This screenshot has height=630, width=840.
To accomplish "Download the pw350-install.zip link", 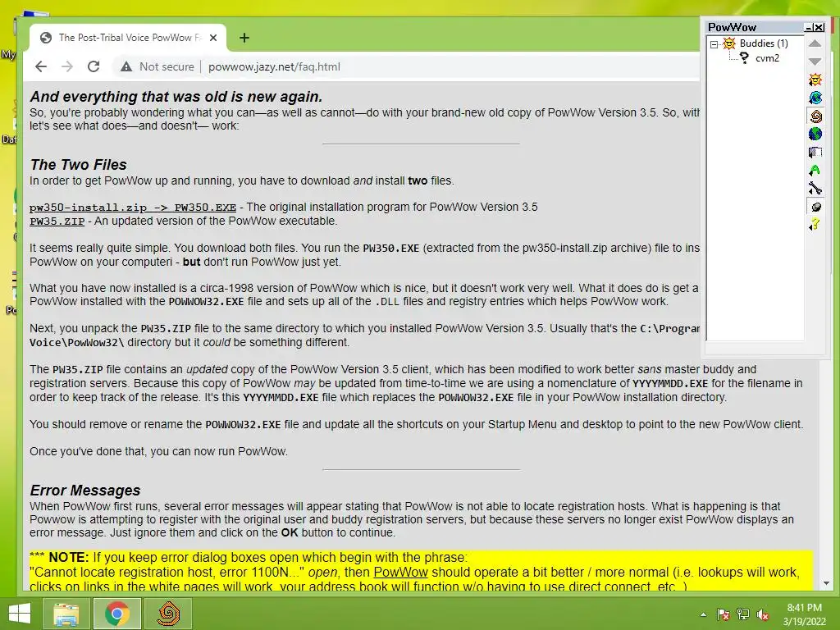I will click(x=133, y=208).
